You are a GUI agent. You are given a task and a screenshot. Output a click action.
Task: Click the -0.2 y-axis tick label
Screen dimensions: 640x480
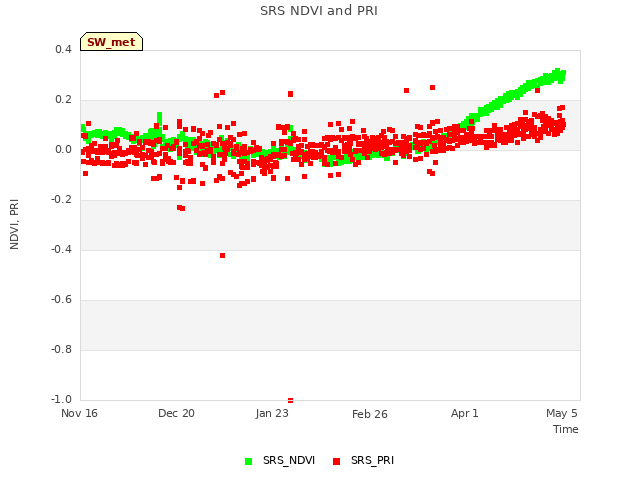tap(61, 200)
